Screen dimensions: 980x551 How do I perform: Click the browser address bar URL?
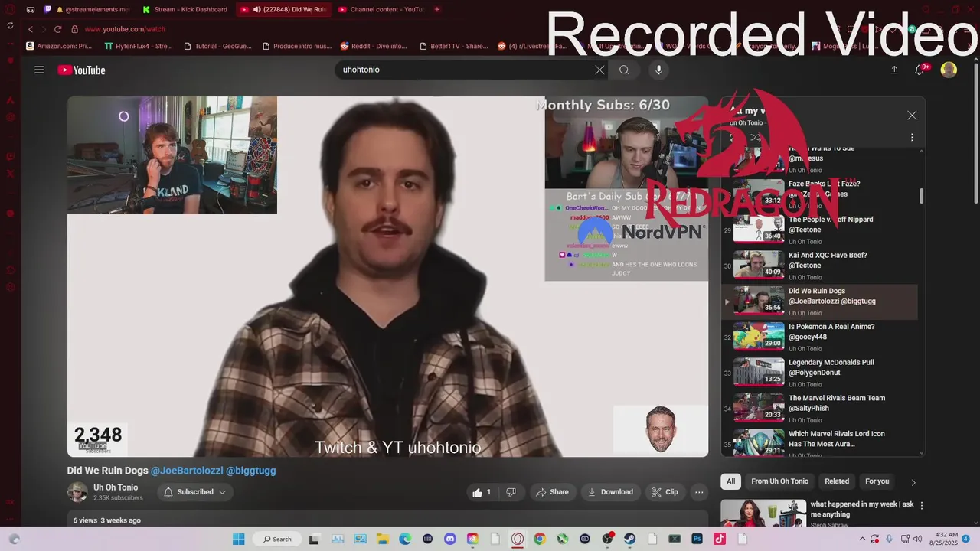124,29
